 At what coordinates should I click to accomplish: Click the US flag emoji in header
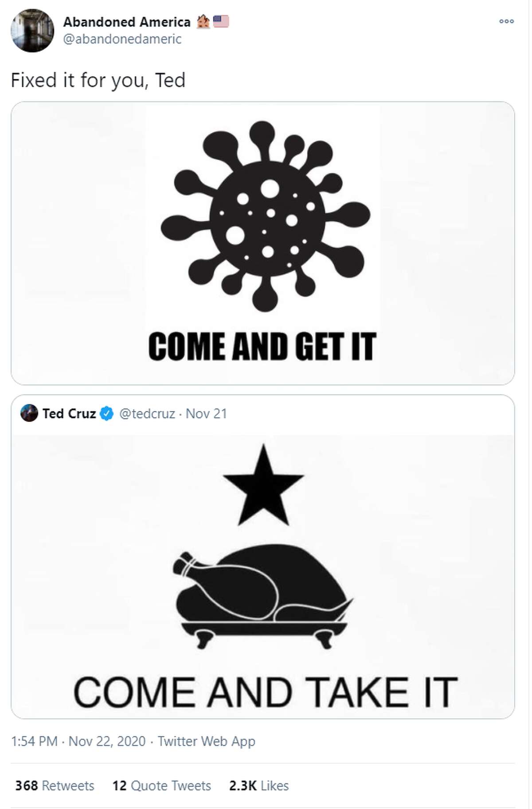pos(221,21)
